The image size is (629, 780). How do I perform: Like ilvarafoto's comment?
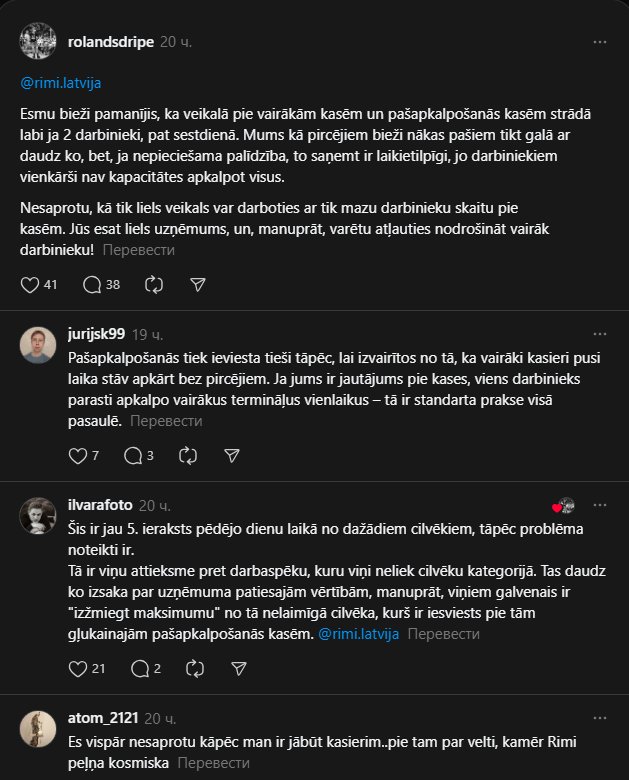(78, 668)
